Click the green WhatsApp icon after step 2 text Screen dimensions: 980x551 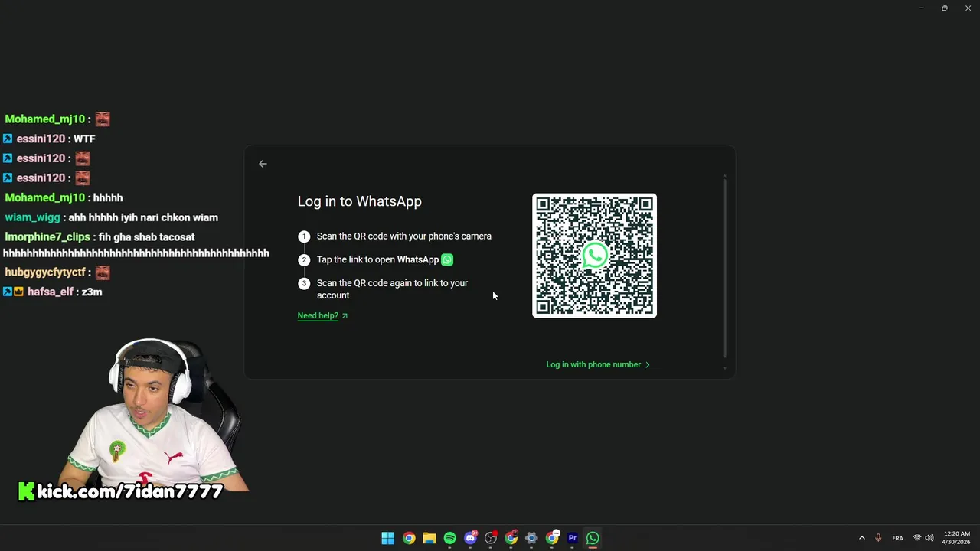[x=447, y=259]
